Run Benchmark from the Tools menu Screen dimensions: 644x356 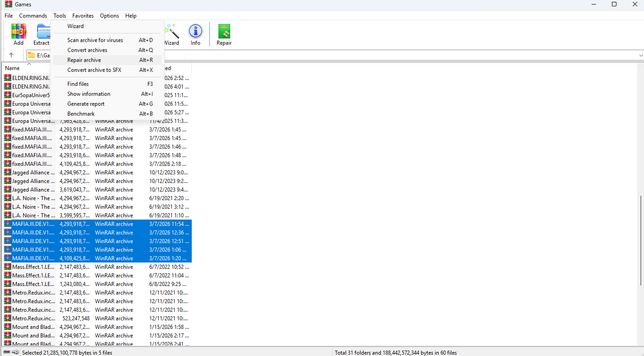(107, 114)
